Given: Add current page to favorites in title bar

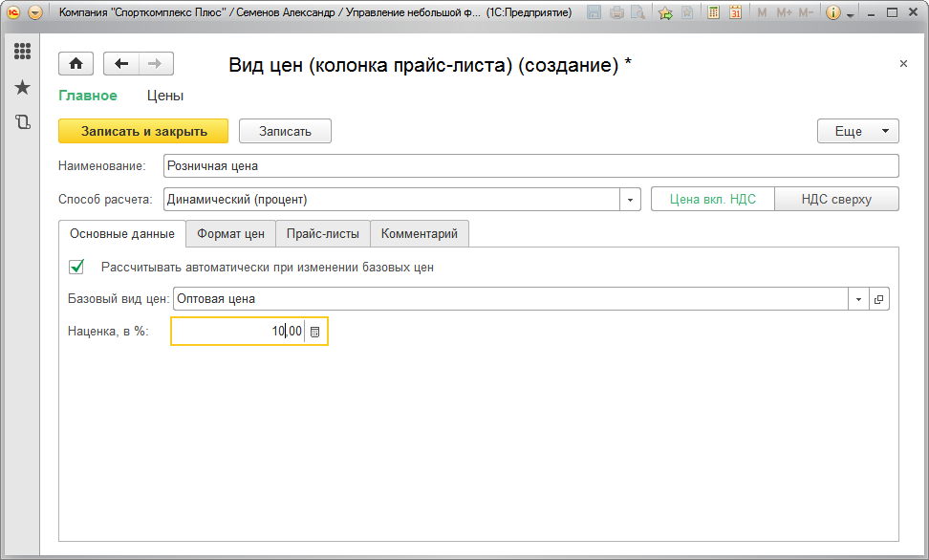Looking at the screenshot, I should [665, 12].
